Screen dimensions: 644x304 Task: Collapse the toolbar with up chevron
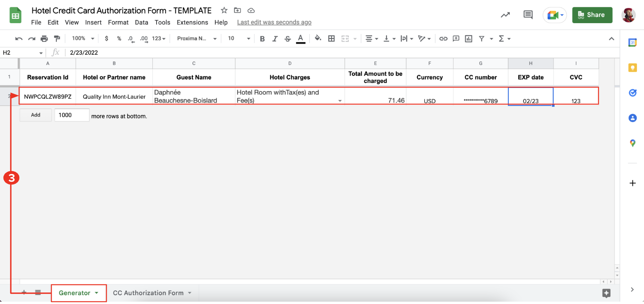612,39
